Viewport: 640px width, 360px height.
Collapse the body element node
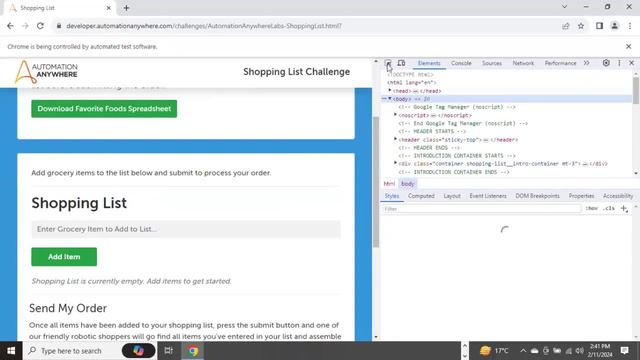point(390,99)
